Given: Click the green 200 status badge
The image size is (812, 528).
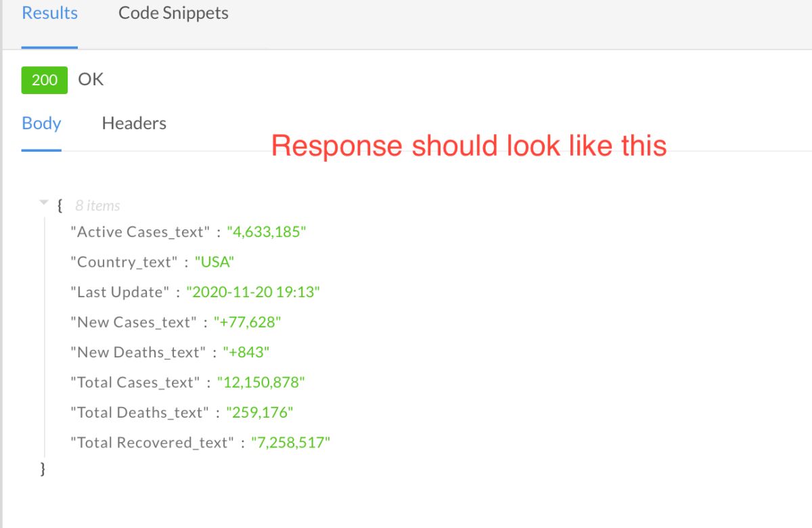Looking at the screenshot, I should tap(45, 80).
